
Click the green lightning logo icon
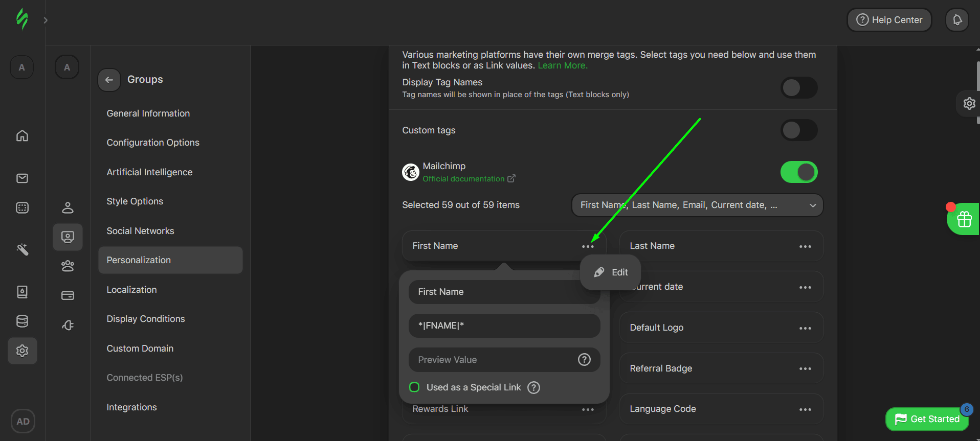22,19
